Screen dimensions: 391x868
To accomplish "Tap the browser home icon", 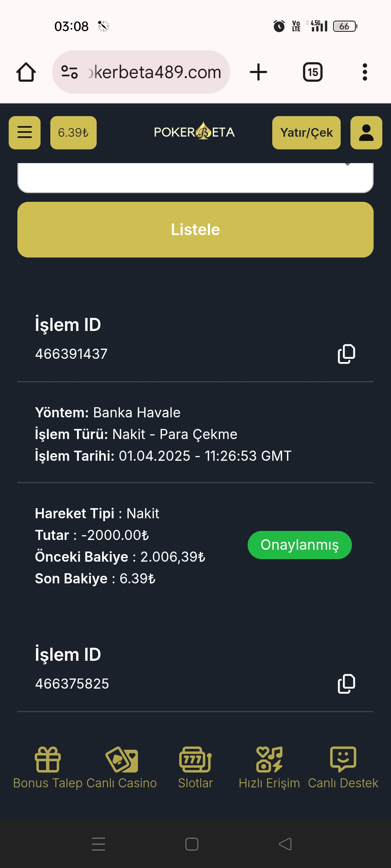I will (x=26, y=72).
